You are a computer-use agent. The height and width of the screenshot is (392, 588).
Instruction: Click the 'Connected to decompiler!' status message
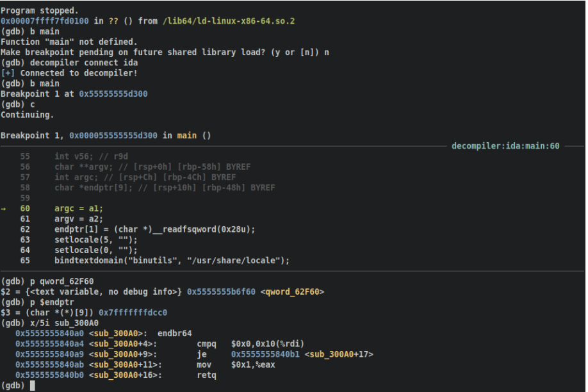[x=79, y=73]
